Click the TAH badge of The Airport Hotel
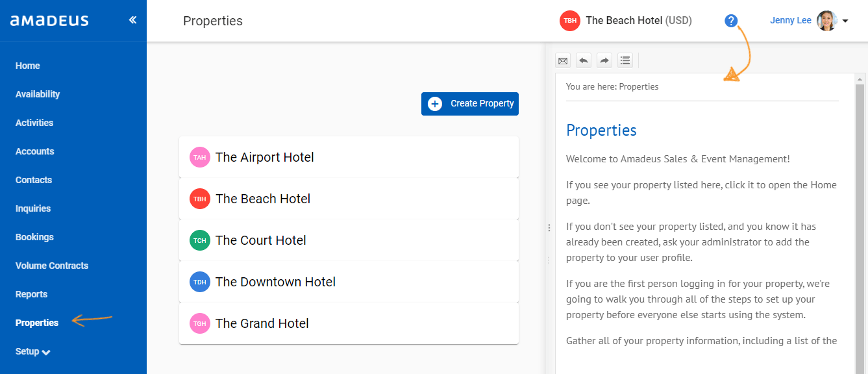868x374 pixels. click(x=200, y=157)
